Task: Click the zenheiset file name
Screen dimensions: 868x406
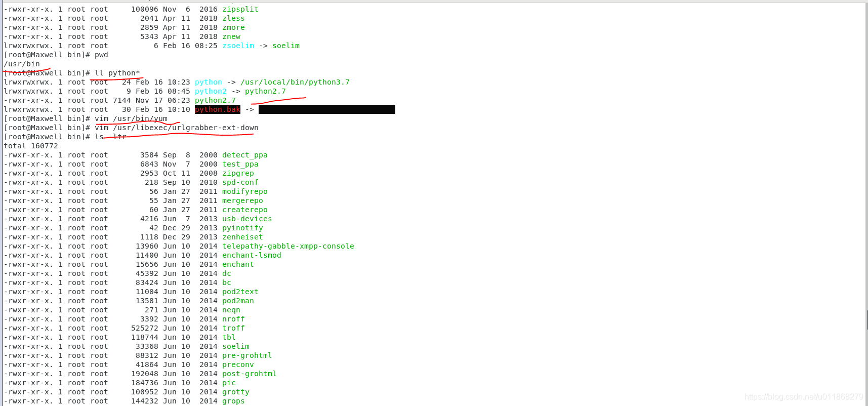Action: coord(243,237)
